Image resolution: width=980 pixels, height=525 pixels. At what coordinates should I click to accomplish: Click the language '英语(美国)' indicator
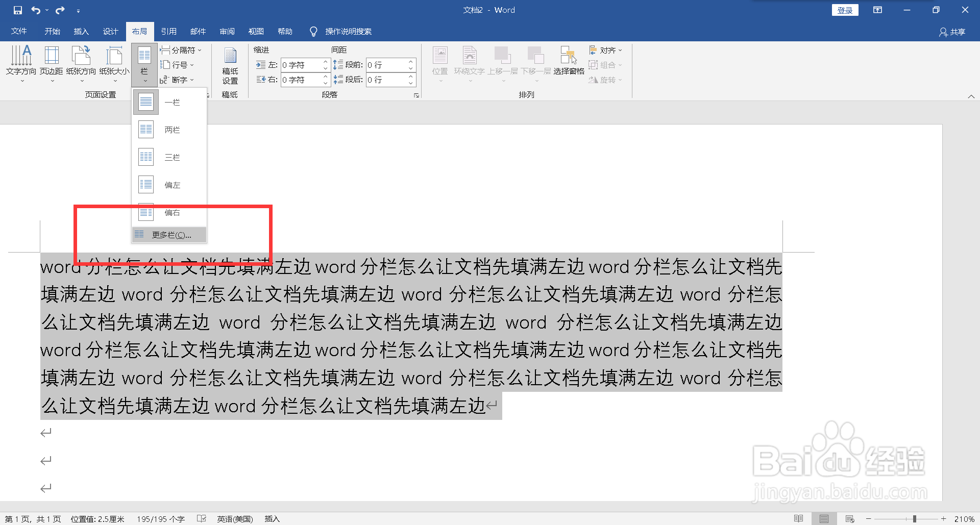pyautogui.click(x=235, y=519)
